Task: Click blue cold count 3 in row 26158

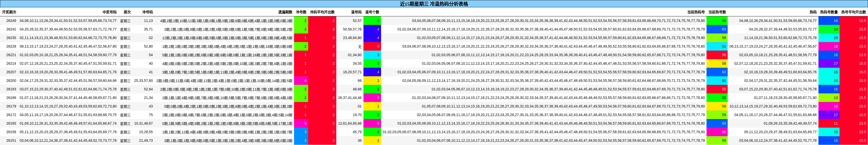Action: (x=301, y=132)
